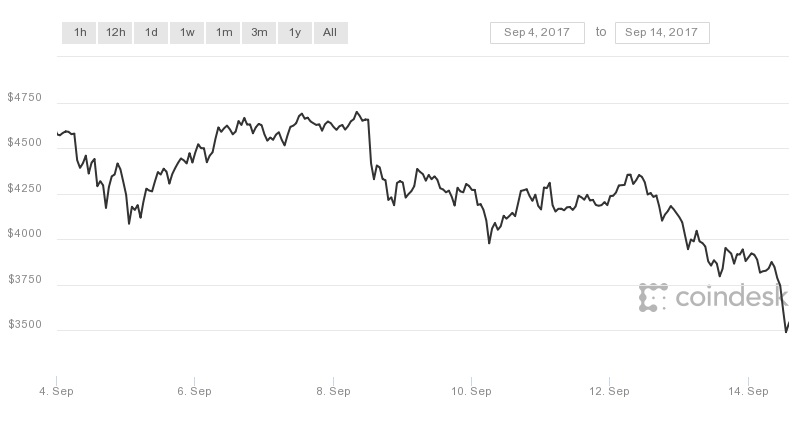Select the 12h time range button
800x435 pixels.
coord(115,33)
